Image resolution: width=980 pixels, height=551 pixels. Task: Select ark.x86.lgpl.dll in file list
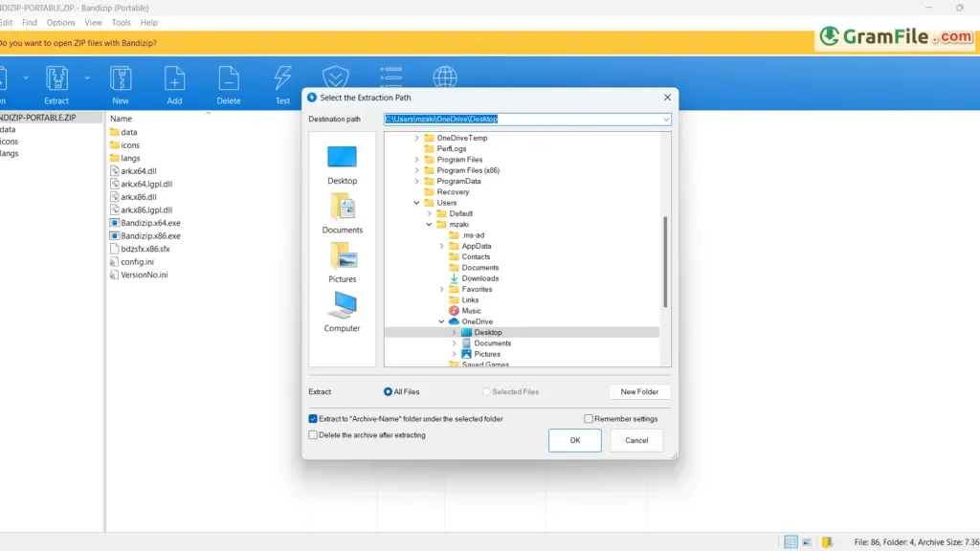[x=142, y=209]
